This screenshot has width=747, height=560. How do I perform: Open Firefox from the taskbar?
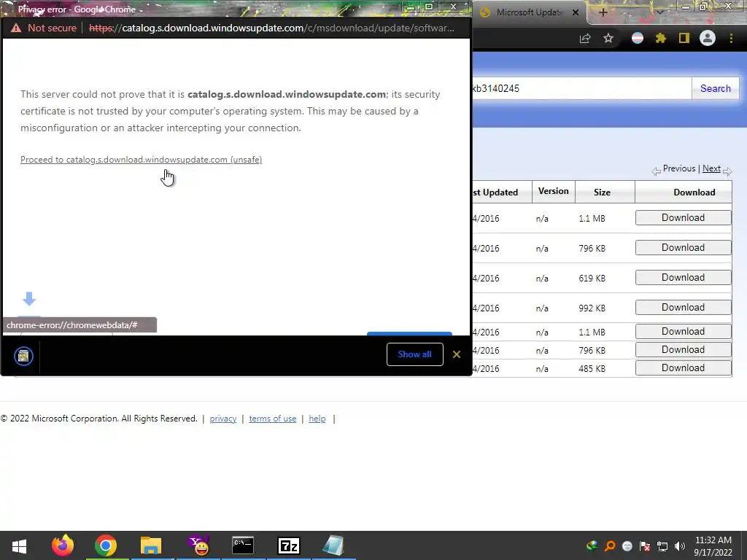[63, 545]
